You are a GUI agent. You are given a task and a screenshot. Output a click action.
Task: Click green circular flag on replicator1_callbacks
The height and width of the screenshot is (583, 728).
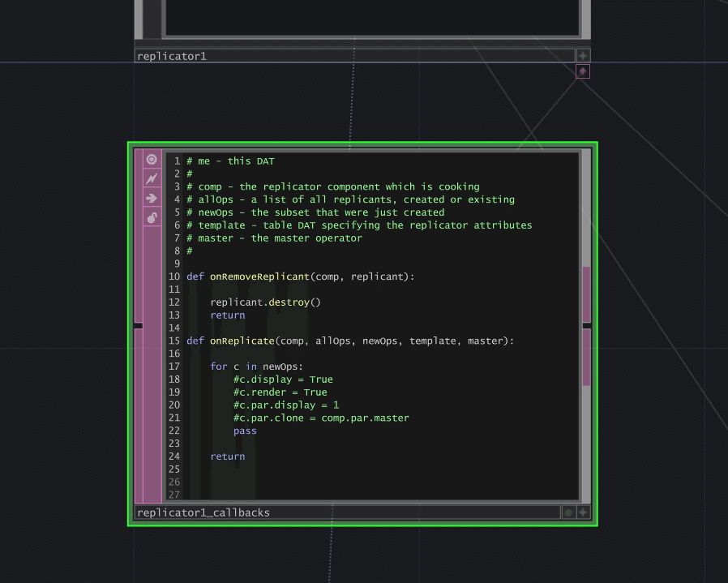(568, 512)
